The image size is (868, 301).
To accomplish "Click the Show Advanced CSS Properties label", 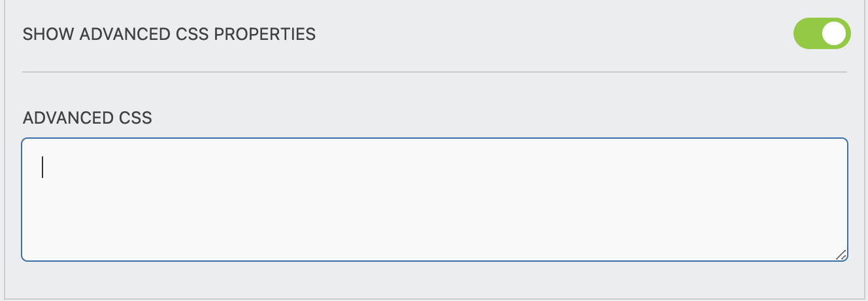I will [169, 35].
